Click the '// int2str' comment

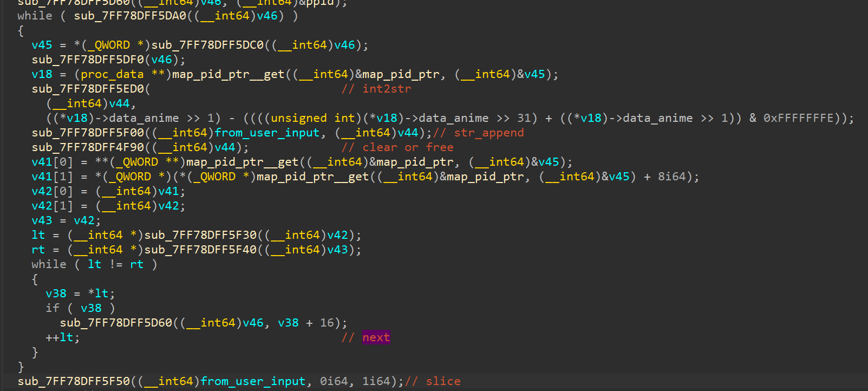[x=376, y=89]
